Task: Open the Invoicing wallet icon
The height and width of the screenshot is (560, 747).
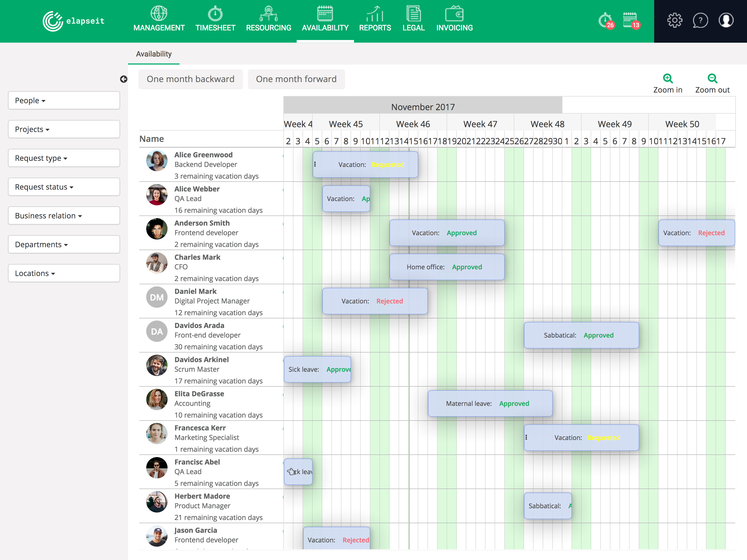Action: point(454,14)
